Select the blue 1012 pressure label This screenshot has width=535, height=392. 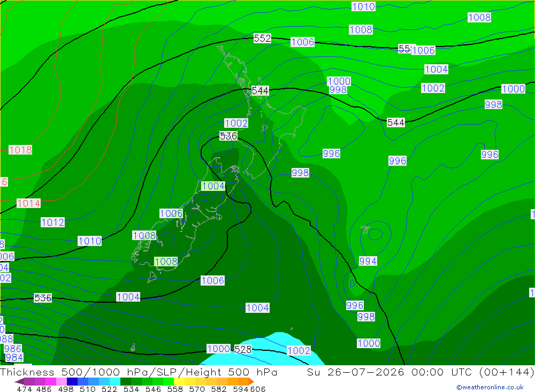point(52,222)
